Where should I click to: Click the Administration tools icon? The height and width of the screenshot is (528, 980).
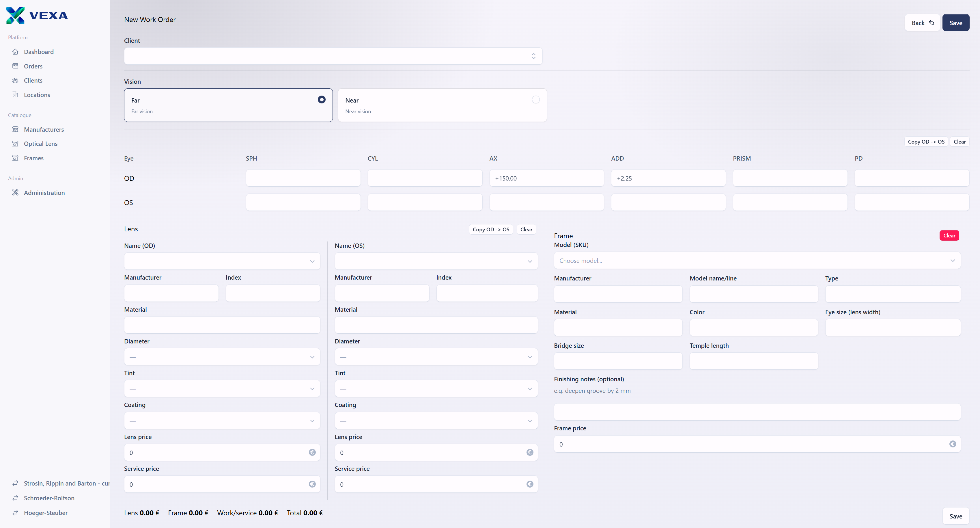[x=15, y=193]
